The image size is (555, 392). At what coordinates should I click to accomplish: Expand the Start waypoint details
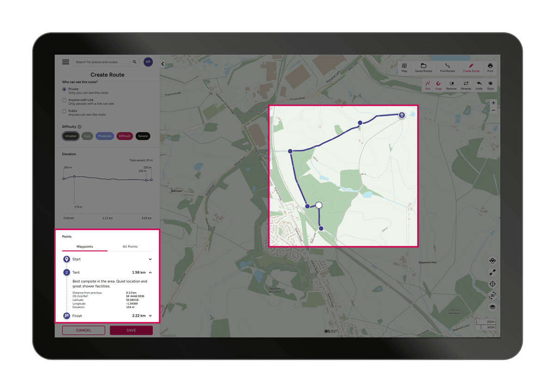coord(149,259)
